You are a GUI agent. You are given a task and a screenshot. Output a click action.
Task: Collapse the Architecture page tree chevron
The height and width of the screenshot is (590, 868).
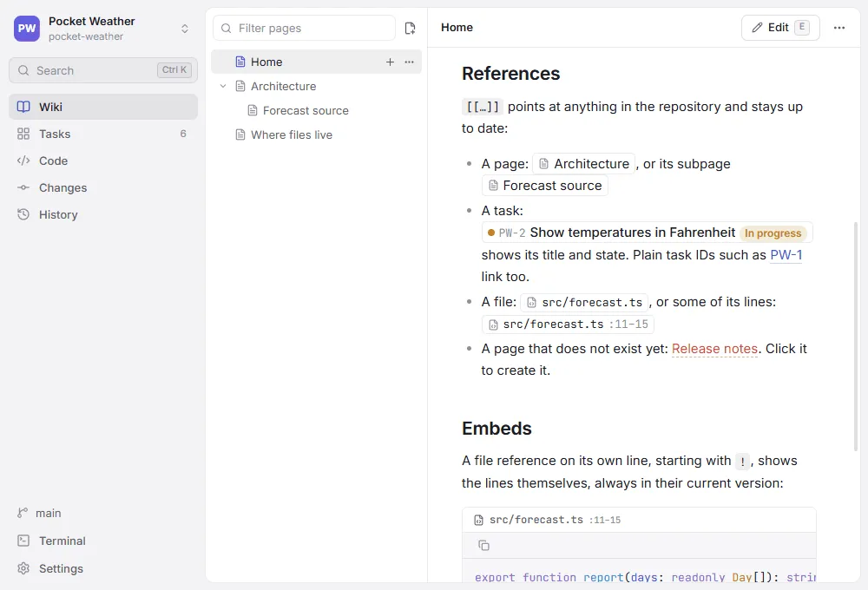tap(223, 87)
